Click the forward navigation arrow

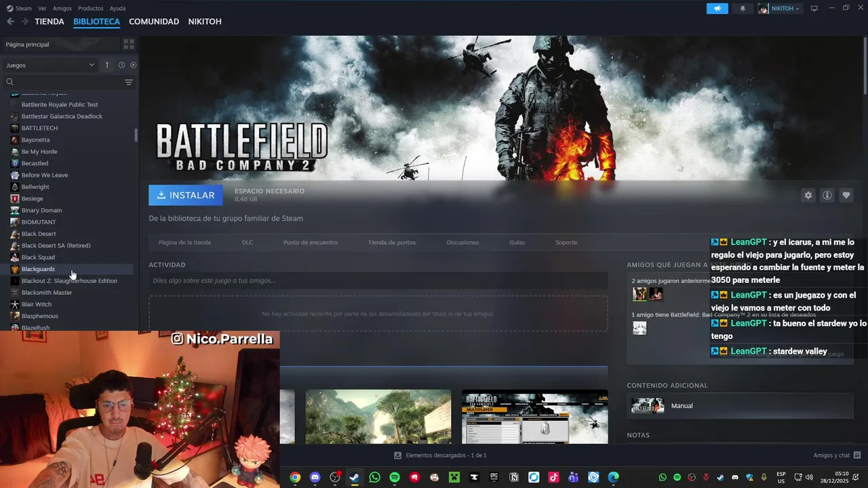click(24, 22)
